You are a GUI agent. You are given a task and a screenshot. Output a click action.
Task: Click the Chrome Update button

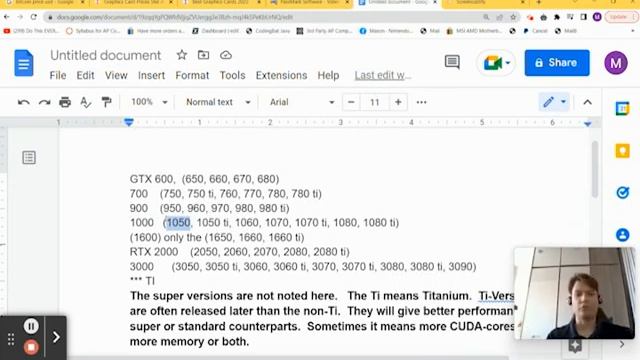pos(621,17)
